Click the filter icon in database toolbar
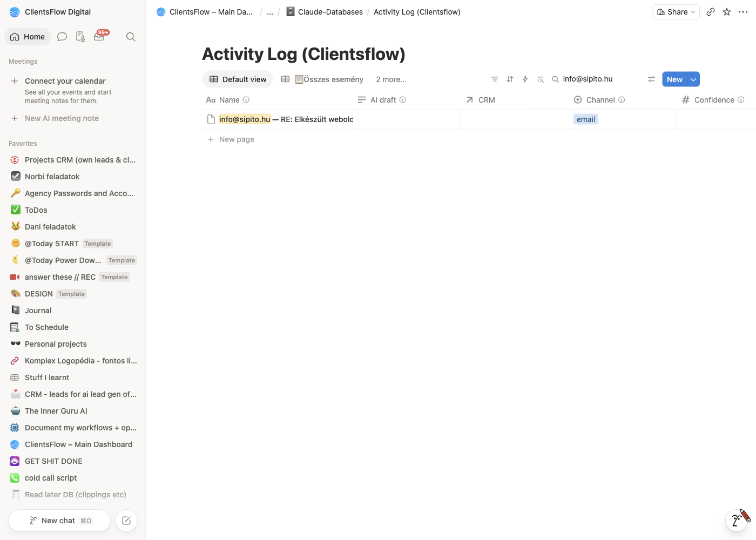The width and height of the screenshot is (756, 540). pos(495,79)
